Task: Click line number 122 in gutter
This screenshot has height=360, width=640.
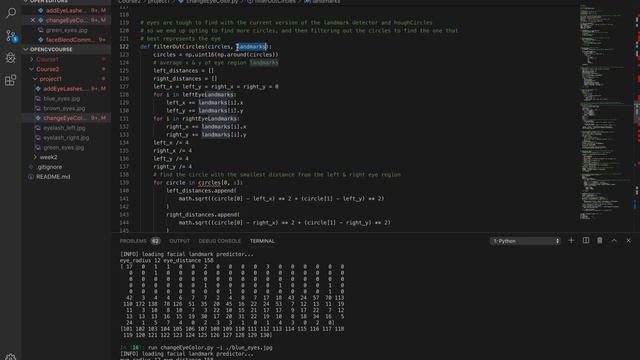Action: tap(124, 47)
